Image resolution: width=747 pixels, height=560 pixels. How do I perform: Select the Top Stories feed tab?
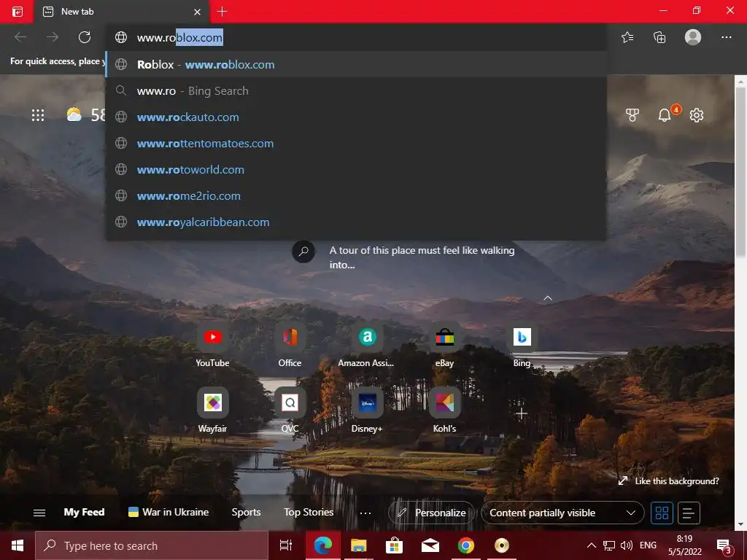(x=309, y=513)
